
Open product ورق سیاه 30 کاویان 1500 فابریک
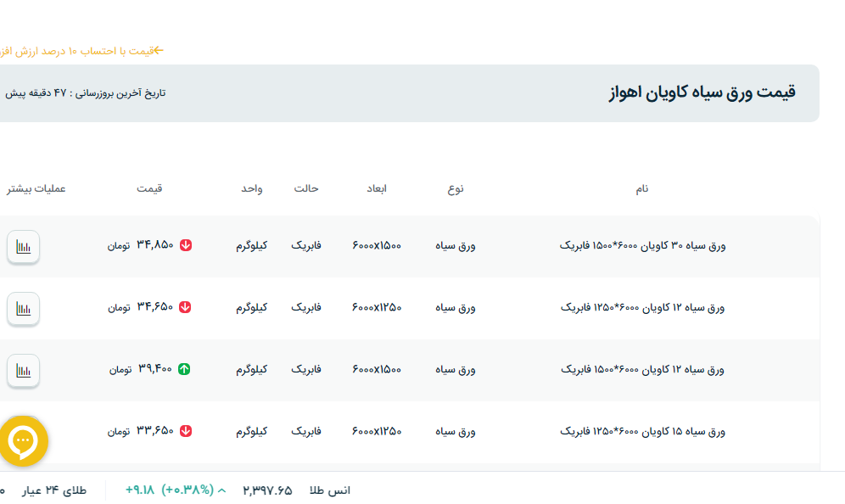[642, 246]
